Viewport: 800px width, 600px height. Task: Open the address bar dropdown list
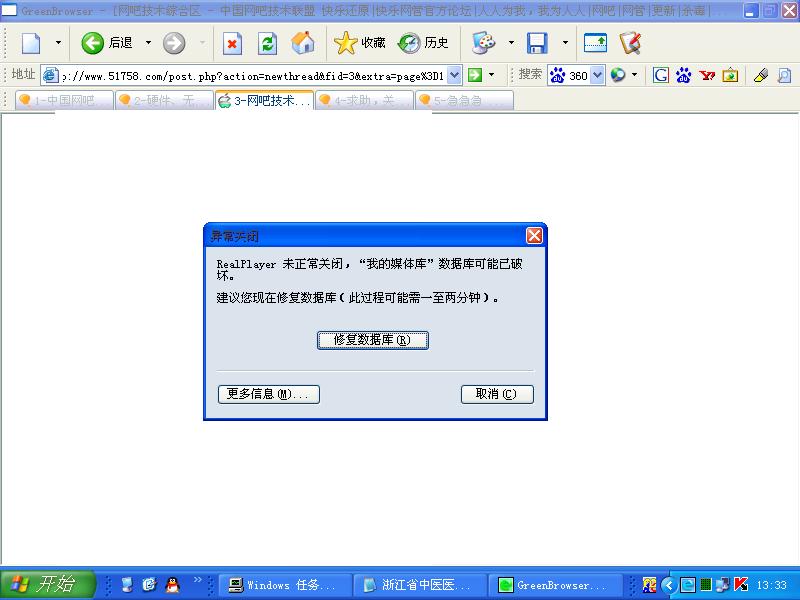pos(455,76)
